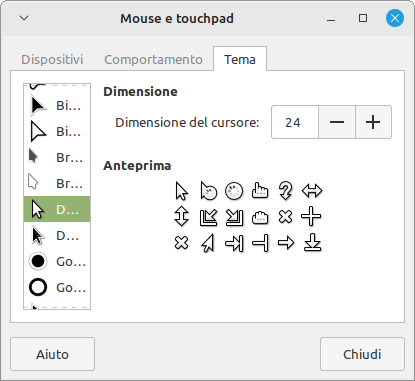Click the Aiuto button
Viewport: 415px width, 381px height.
pyautogui.click(x=52, y=354)
